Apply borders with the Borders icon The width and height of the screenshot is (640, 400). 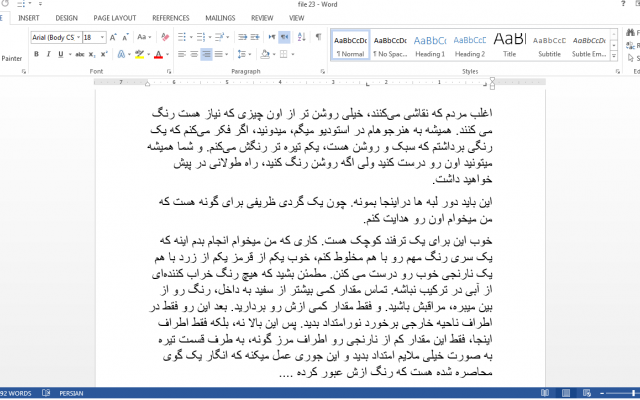pyautogui.click(x=284, y=54)
